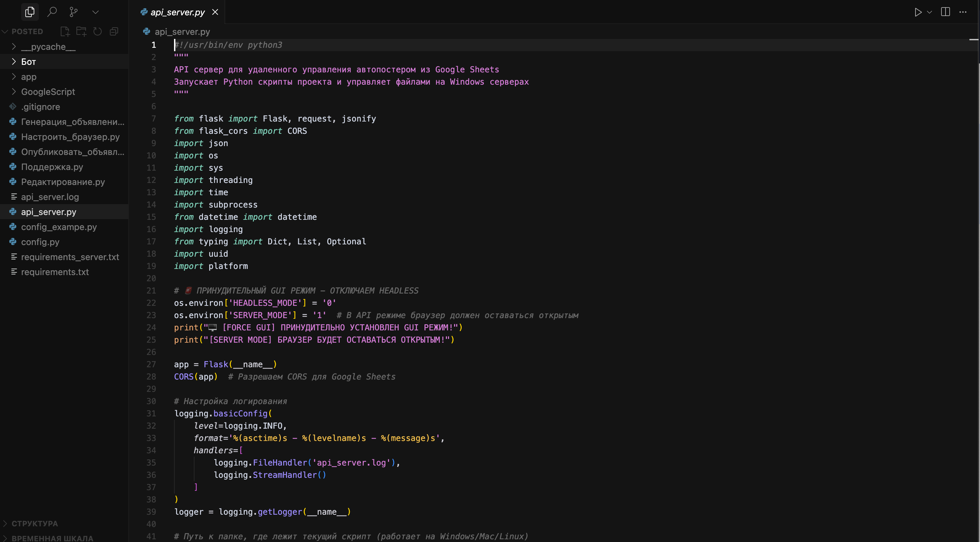Click the 'import subprocess' line
Screen dimensions: 980x542
216,205
